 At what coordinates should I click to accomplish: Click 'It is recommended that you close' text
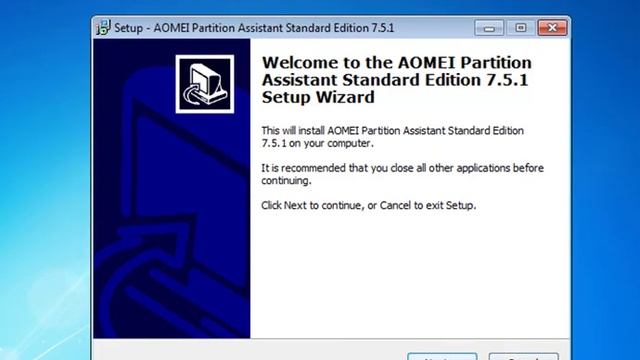click(402, 174)
